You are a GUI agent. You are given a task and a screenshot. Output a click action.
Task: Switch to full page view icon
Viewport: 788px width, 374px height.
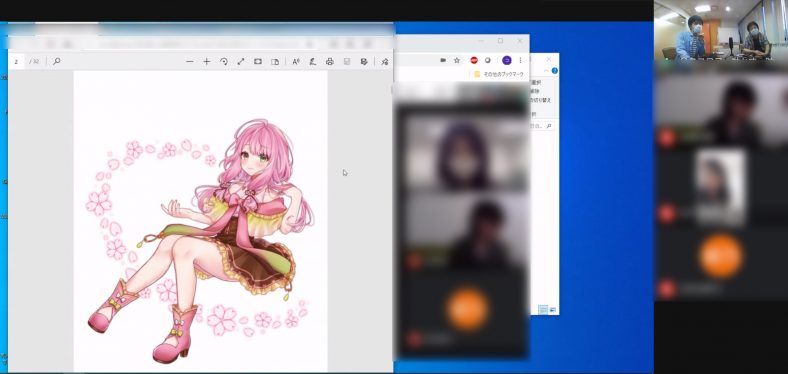(258, 61)
